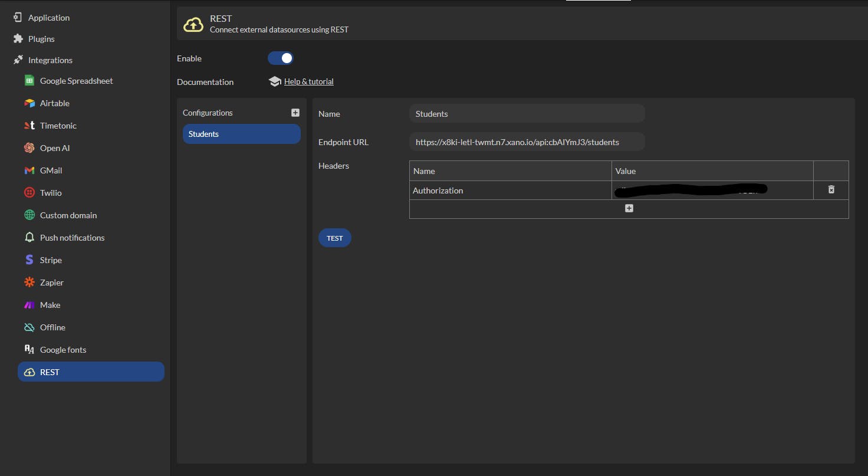
Task: Select Make label in sidebar
Action: tap(50, 305)
